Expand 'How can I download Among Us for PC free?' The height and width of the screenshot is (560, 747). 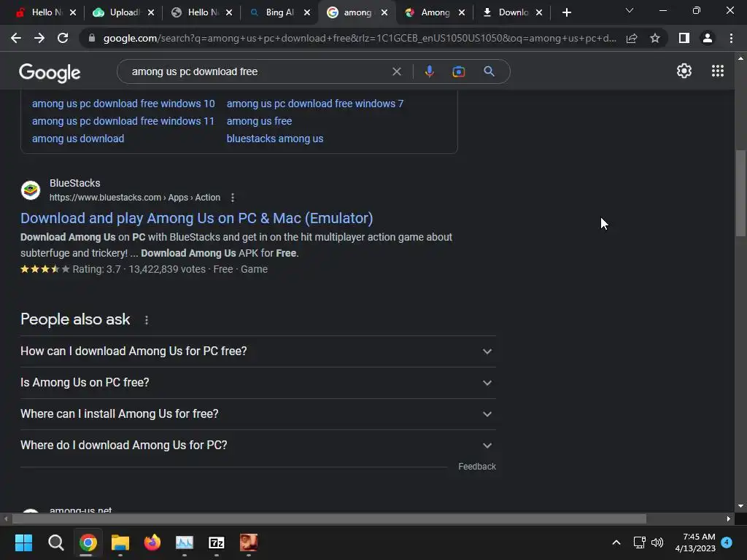258,351
